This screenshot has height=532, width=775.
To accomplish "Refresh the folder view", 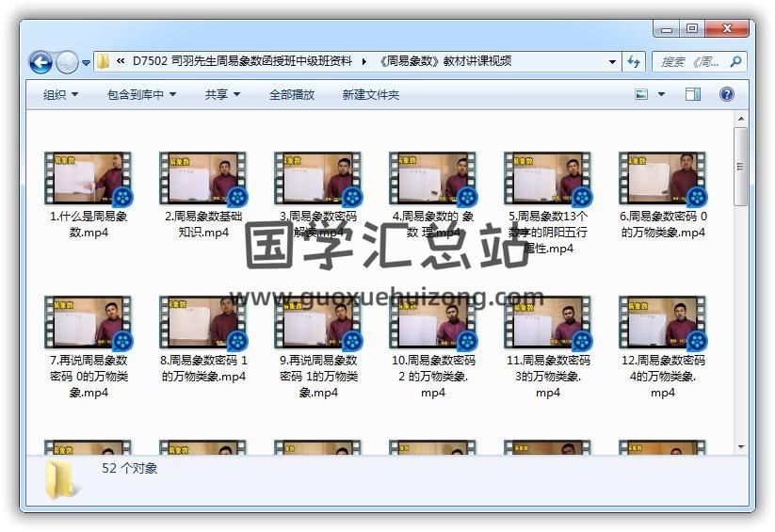I will click(634, 62).
